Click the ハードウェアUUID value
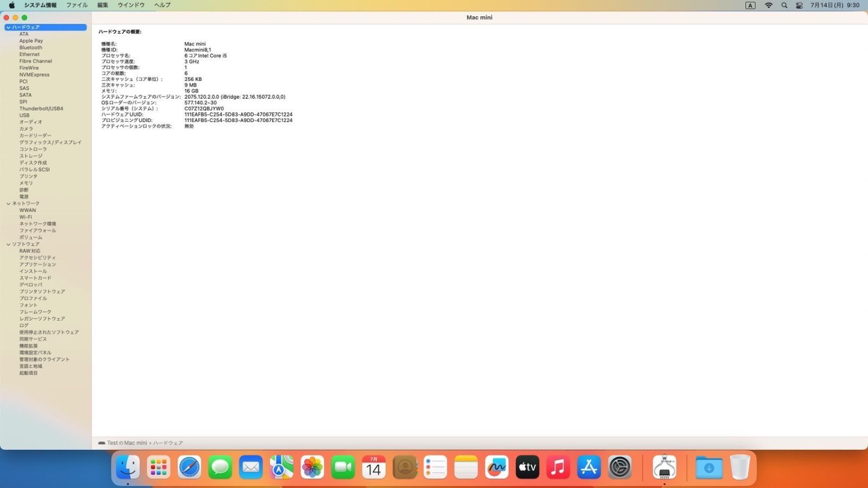Viewport: 868px width, 488px height. tap(238, 114)
